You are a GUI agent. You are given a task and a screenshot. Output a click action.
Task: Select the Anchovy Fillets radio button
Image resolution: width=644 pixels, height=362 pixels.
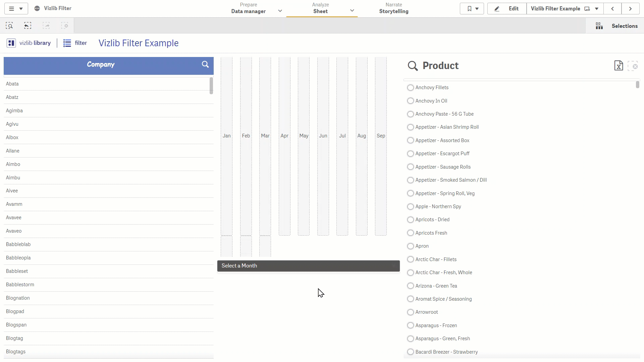point(410,88)
